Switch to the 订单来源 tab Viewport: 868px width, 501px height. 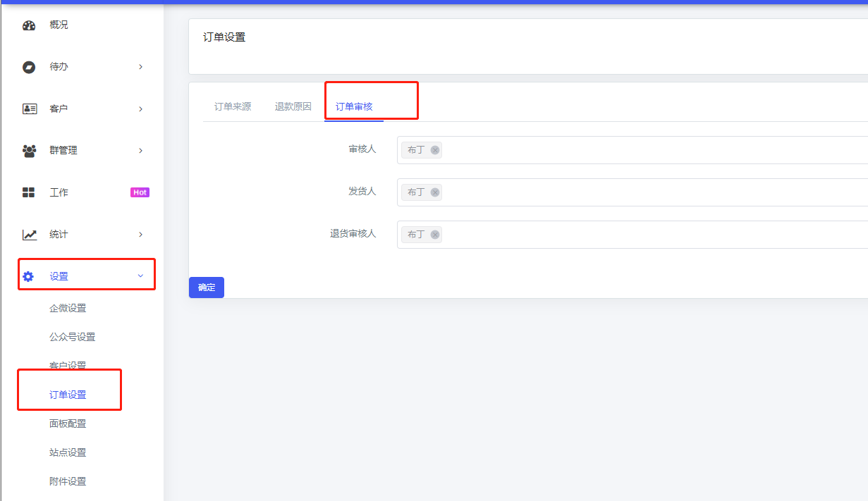[233, 107]
